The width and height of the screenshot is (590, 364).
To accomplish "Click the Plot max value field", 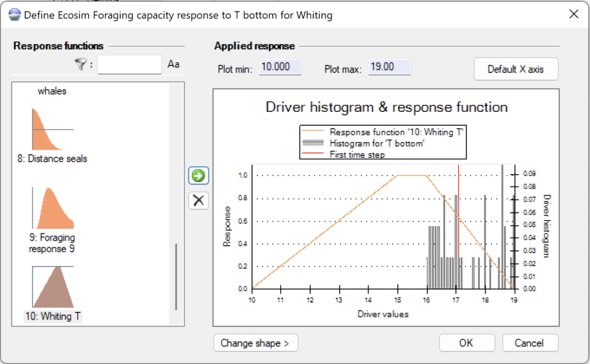I will coord(389,67).
